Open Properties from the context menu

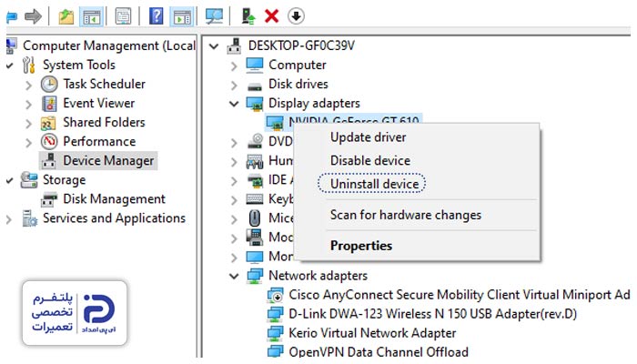[x=361, y=246]
